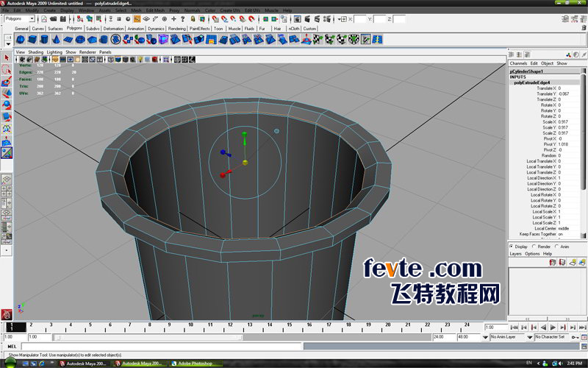Activate the Lasso select tool
Image resolution: width=588 pixels, height=368 pixels.
coord(7,69)
